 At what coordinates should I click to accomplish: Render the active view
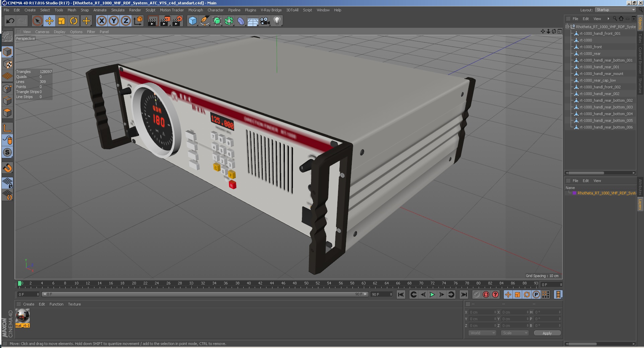pyautogui.click(x=153, y=21)
